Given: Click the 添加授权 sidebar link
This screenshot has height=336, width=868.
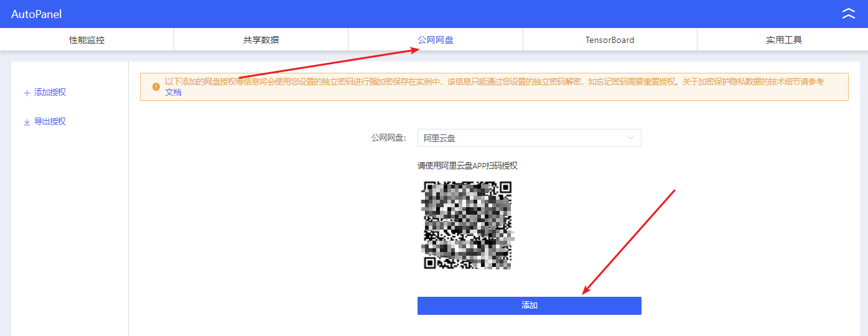Looking at the screenshot, I should coord(50,93).
